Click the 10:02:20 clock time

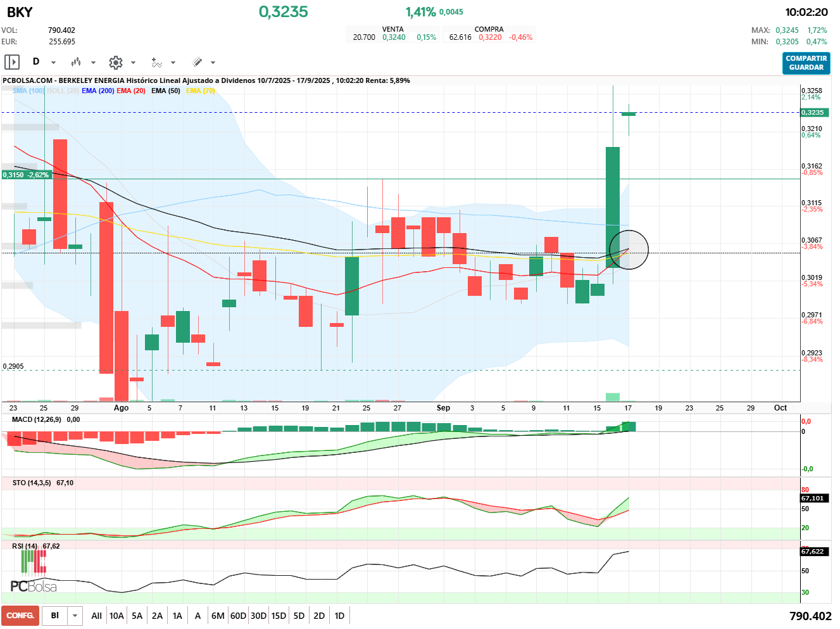coord(806,12)
